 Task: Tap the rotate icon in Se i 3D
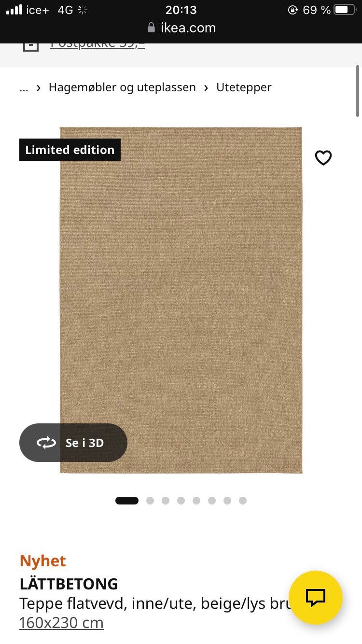click(x=46, y=443)
